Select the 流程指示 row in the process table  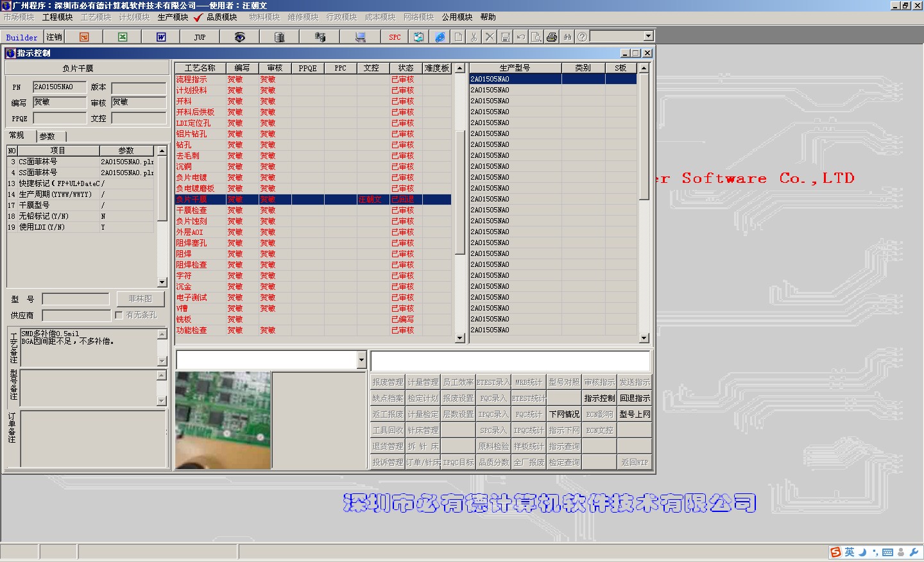(x=313, y=80)
